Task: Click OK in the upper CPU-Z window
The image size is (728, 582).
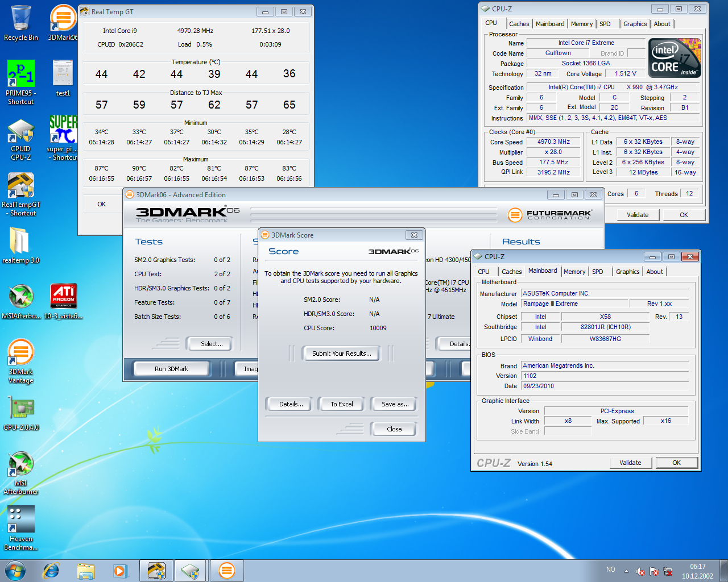Action: click(684, 215)
